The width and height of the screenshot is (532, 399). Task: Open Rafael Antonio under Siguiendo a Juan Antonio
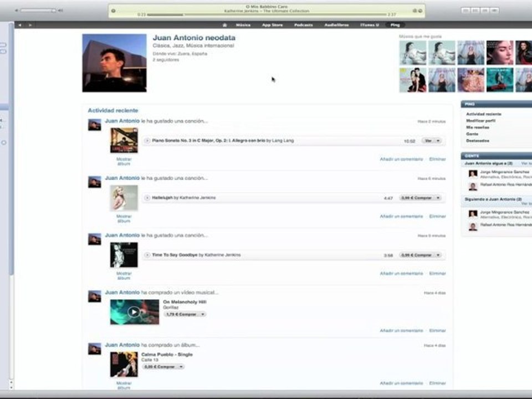point(505,224)
